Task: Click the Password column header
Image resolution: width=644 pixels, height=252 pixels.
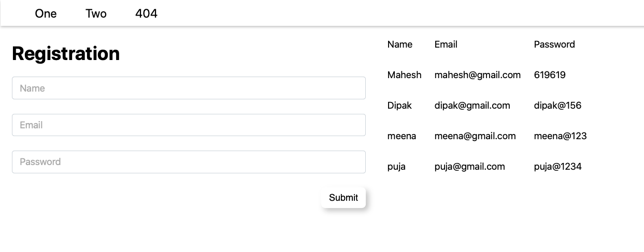Action: [x=554, y=45]
